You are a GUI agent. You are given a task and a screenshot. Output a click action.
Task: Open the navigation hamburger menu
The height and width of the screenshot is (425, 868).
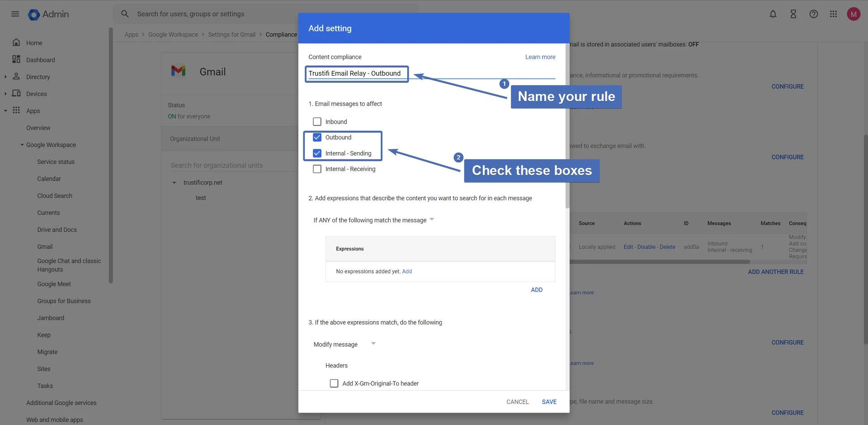[15, 14]
